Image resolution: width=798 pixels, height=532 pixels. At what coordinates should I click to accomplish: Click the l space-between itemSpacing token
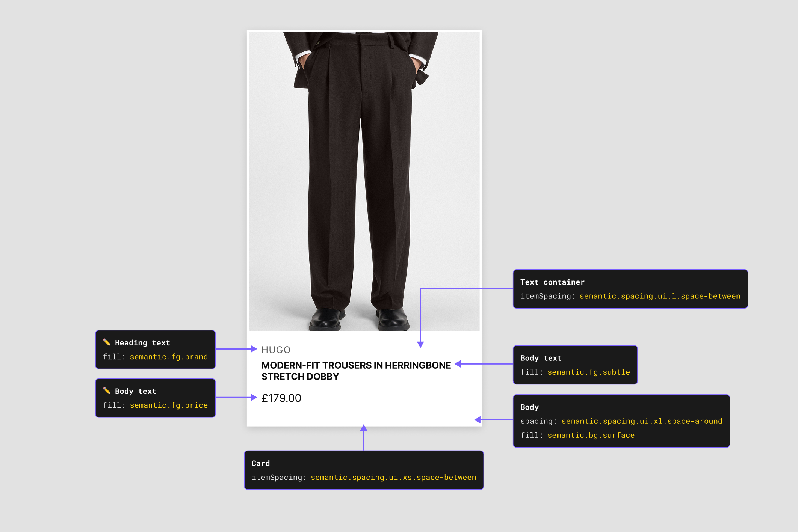click(x=660, y=296)
